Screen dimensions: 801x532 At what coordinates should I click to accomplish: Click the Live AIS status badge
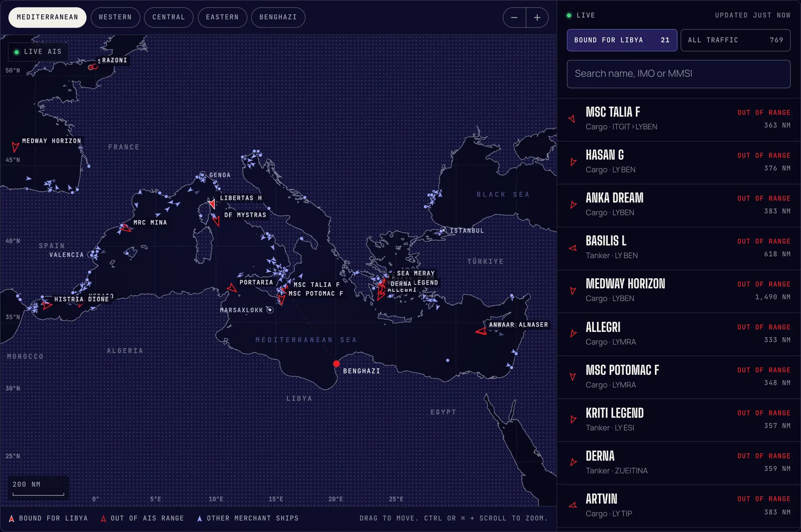click(x=38, y=52)
